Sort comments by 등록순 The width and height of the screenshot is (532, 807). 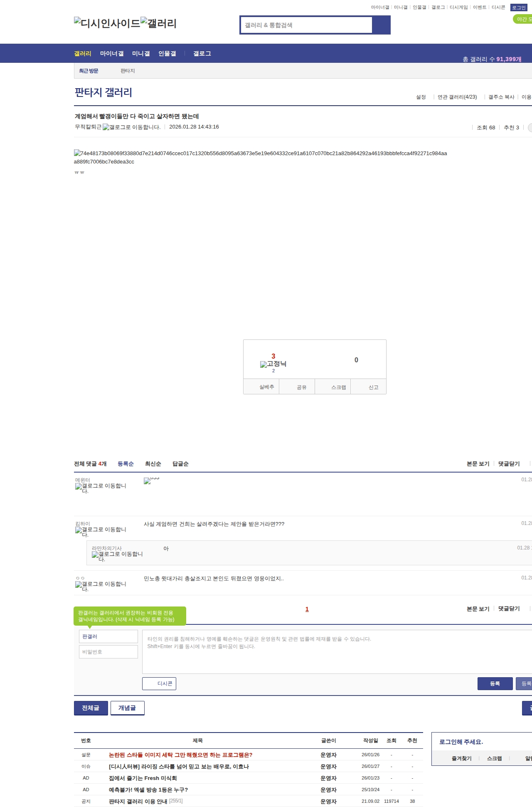click(126, 464)
